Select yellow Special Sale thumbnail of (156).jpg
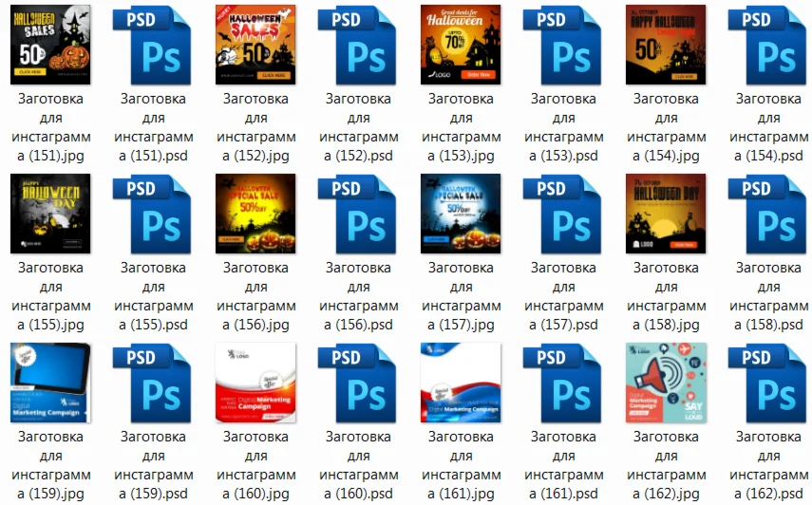Viewport: 812px width, 505px height. click(255, 214)
